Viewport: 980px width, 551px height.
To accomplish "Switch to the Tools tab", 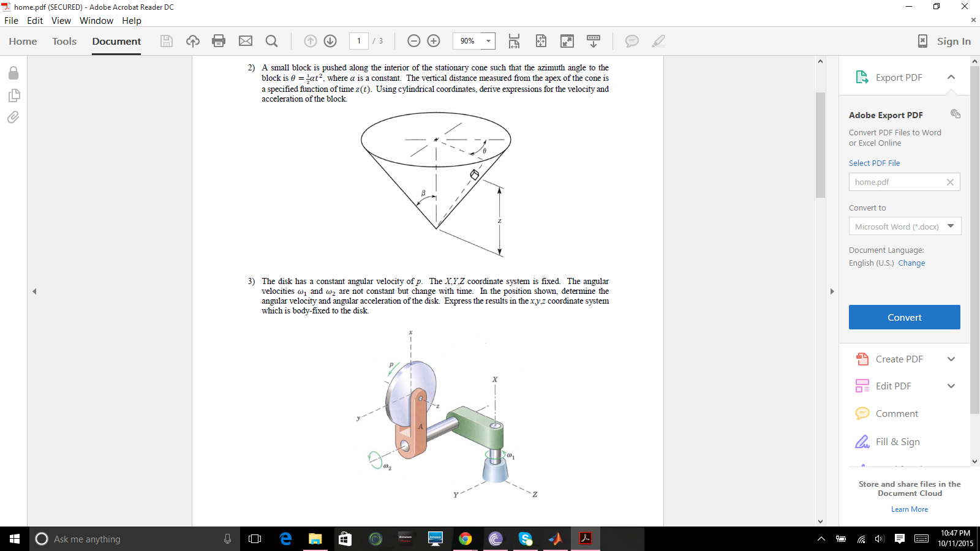I will point(64,41).
